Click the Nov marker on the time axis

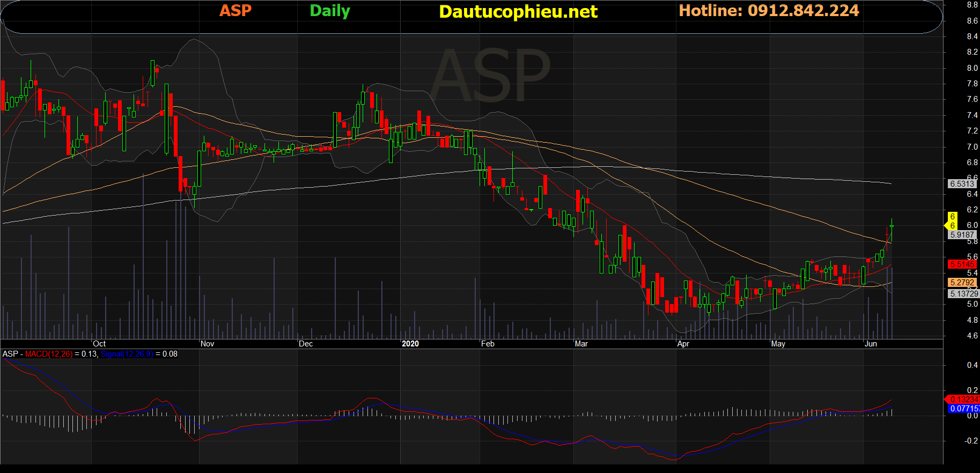click(207, 344)
